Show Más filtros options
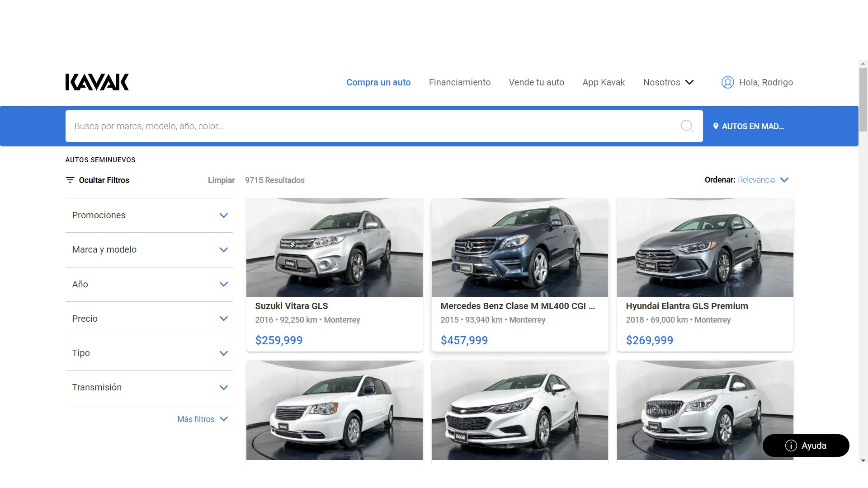 point(202,419)
